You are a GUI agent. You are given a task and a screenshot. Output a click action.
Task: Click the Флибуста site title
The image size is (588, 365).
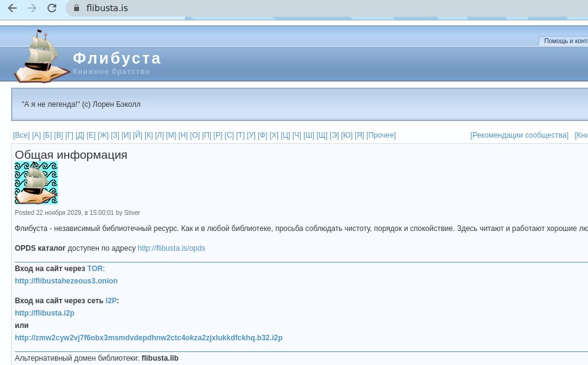[117, 58]
